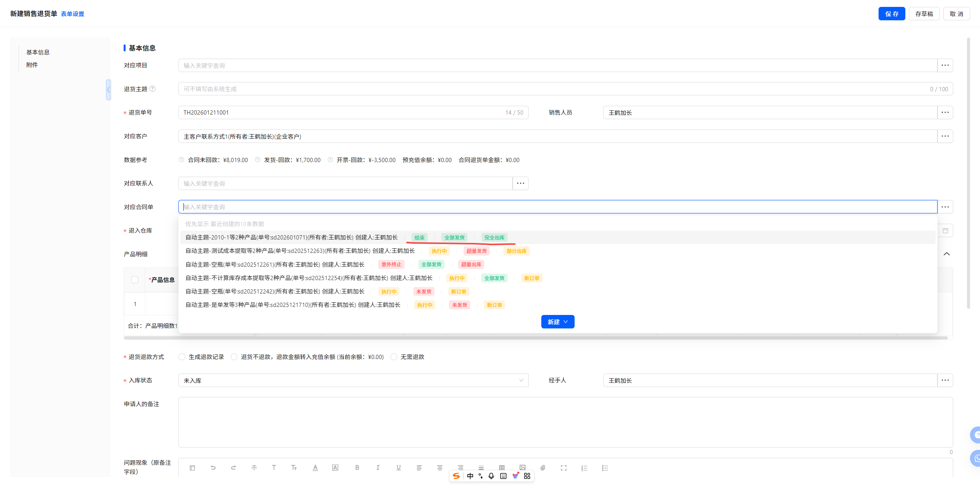The height and width of the screenshot is (487, 980).
Task: Click the undo icon in the editor toolbar
Action: coord(213,467)
